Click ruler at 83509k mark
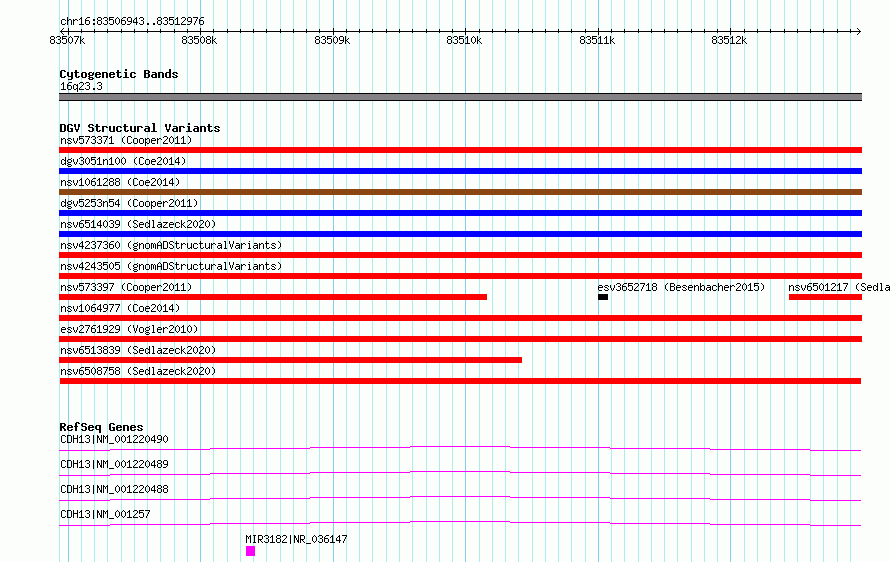This screenshot has width=890, height=562. 332,40
